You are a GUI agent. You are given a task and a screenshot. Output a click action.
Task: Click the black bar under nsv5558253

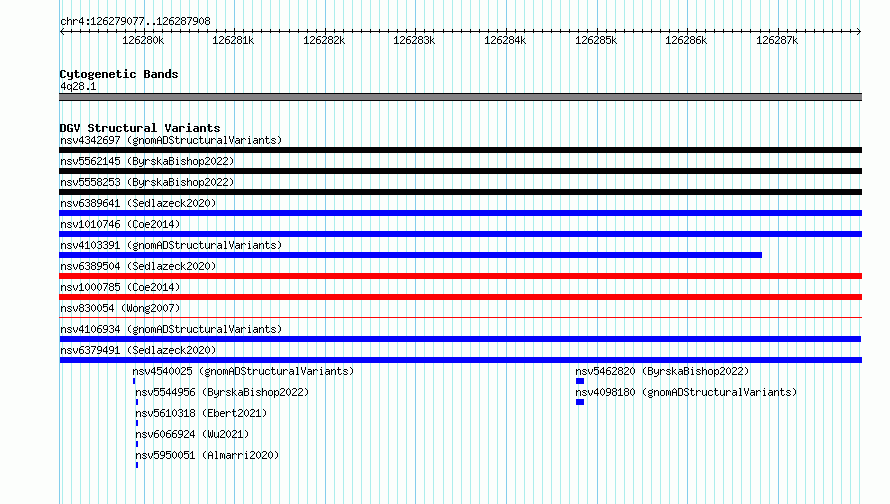pos(460,192)
